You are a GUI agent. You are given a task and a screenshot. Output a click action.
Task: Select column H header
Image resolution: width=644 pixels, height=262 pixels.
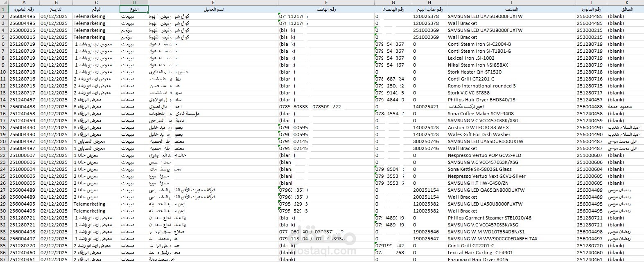(429, 2)
